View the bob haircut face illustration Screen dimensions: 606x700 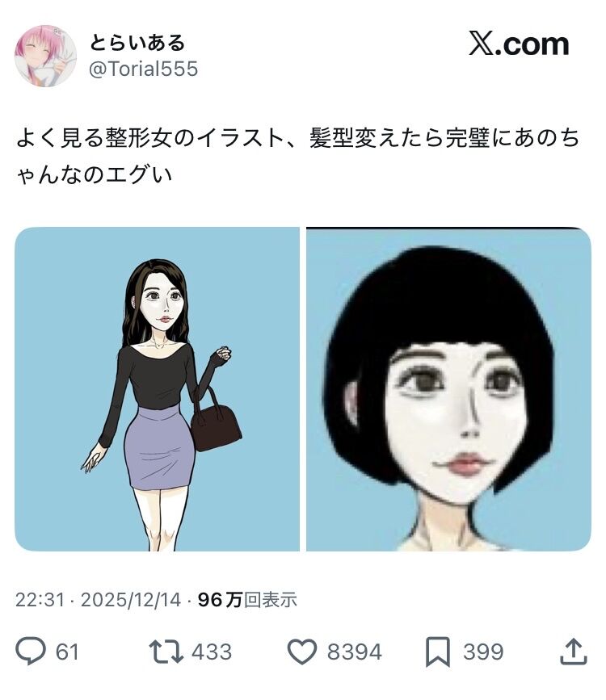(x=448, y=389)
